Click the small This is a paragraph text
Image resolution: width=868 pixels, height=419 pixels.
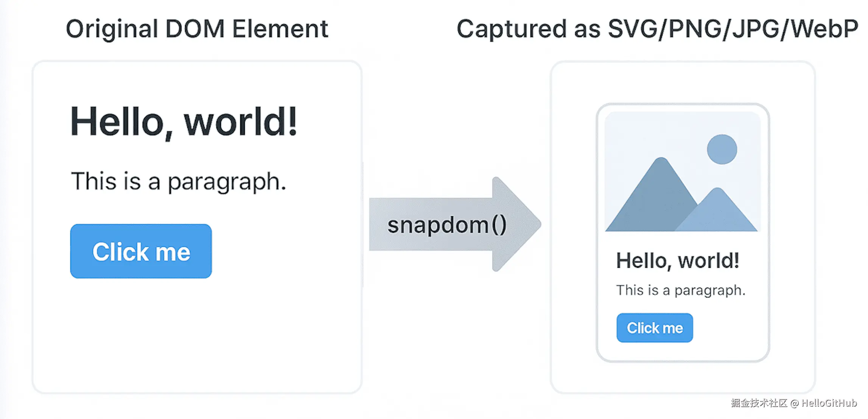tap(680, 290)
